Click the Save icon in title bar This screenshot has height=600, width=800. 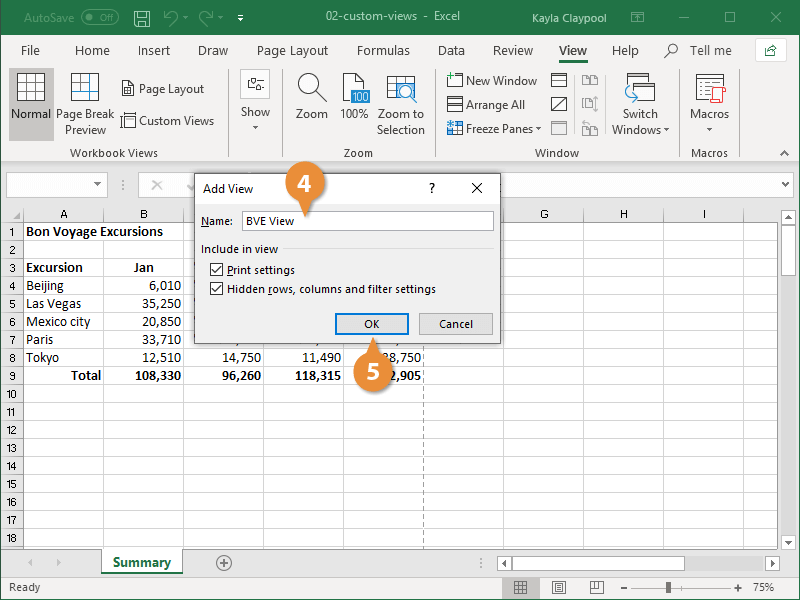coord(142,18)
